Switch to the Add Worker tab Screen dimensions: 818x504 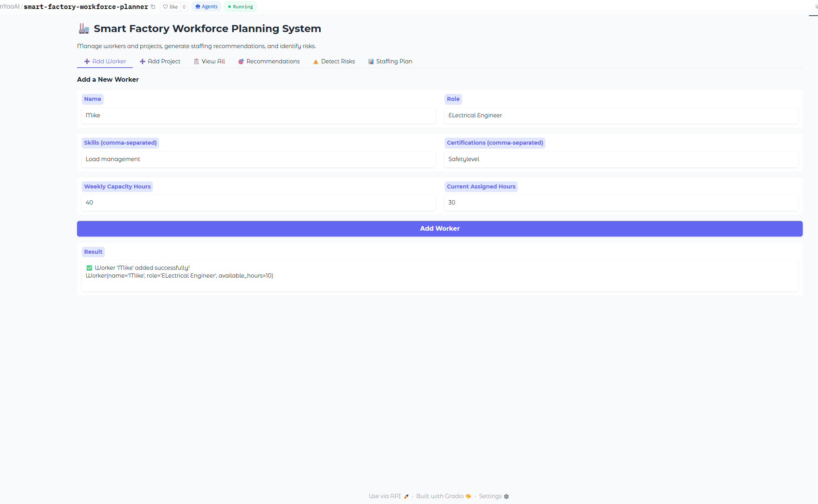tap(105, 61)
